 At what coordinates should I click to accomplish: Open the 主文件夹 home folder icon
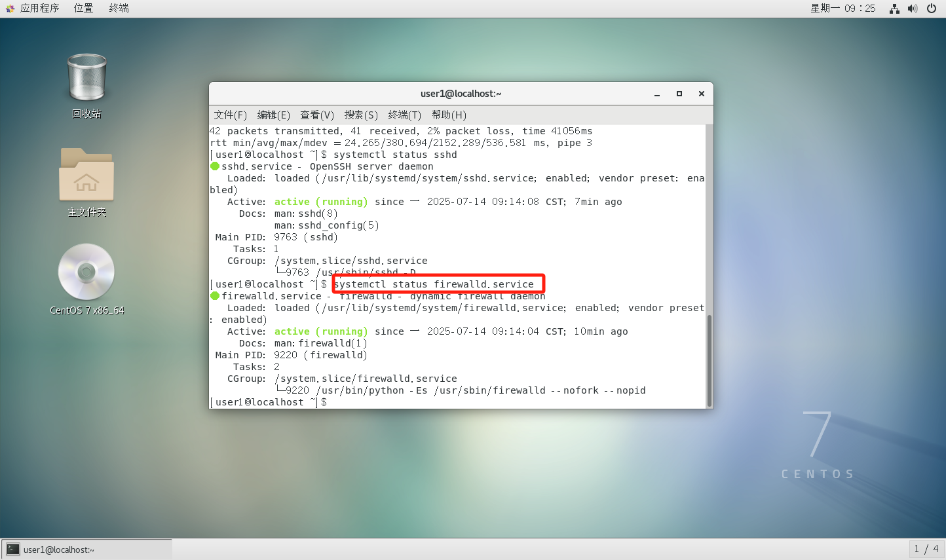coord(86,175)
